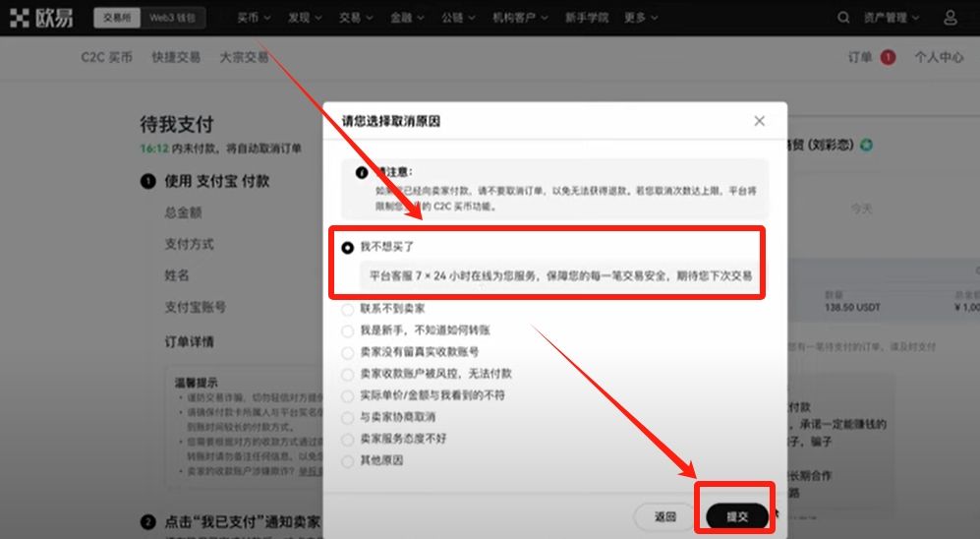
Task: Click the green verified merchant badge
Action: tap(865, 146)
